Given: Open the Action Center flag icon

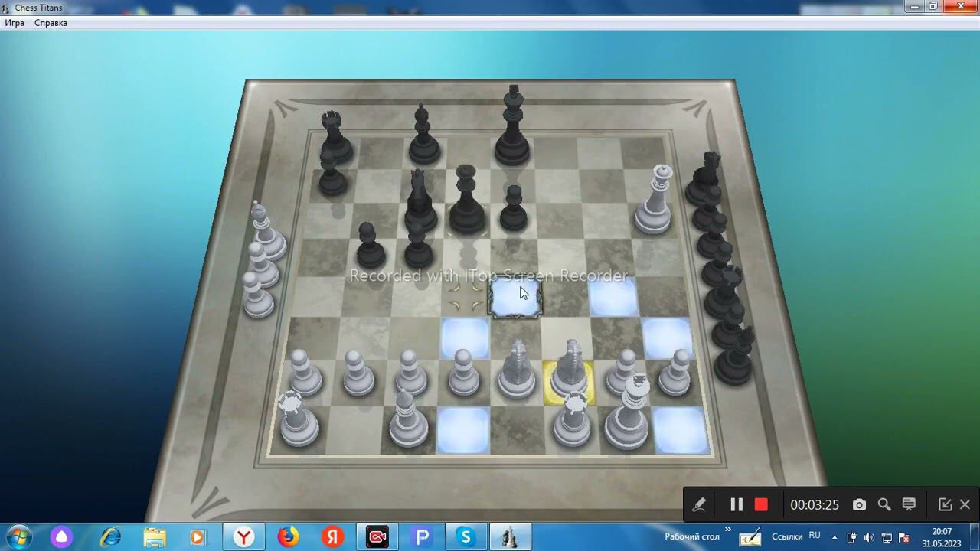Looking at the screenshot, I should click(x=903, y=537).
